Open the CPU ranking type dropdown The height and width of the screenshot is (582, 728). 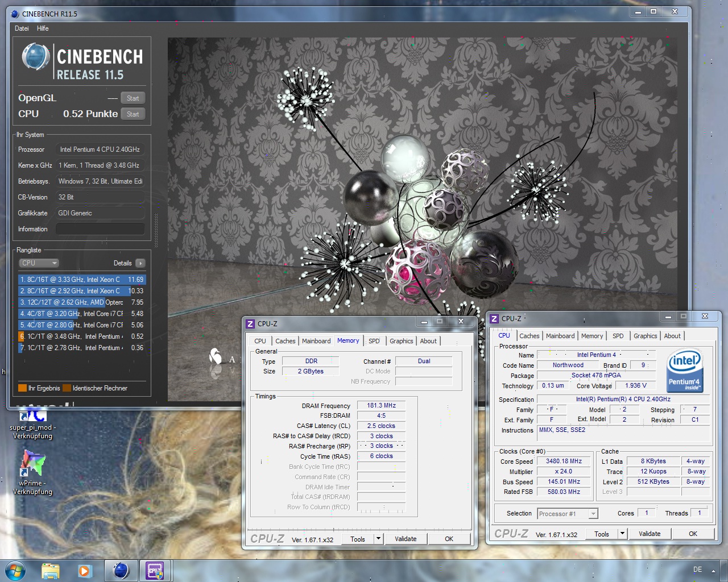click(x=39, y=263)
